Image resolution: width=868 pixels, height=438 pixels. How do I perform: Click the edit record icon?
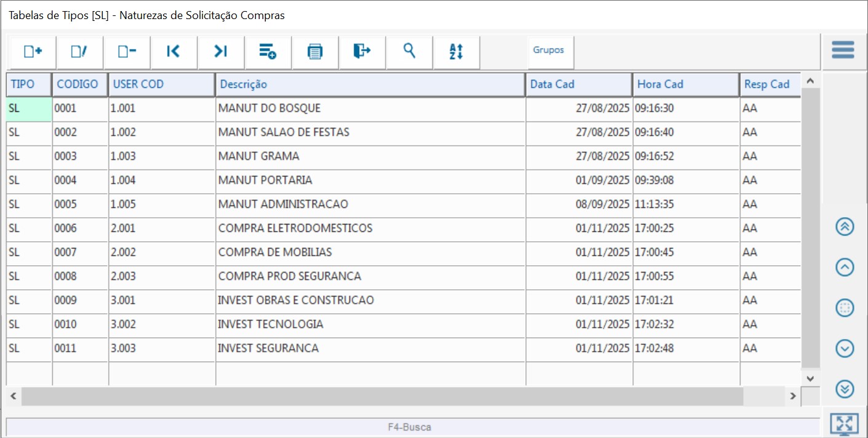pos(80,52)
